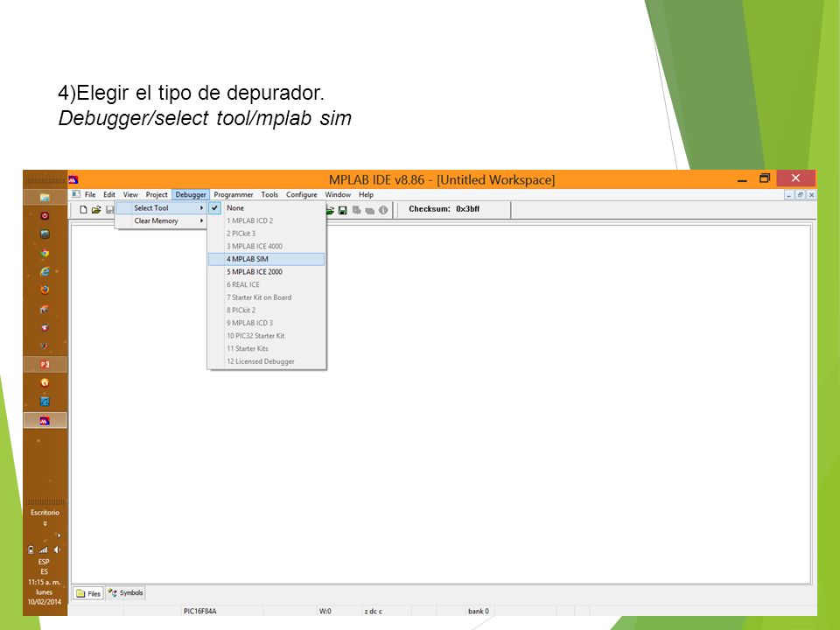840x630 pixels.
Task: Restore the inner workspace child window
Action: pos(801,195)
